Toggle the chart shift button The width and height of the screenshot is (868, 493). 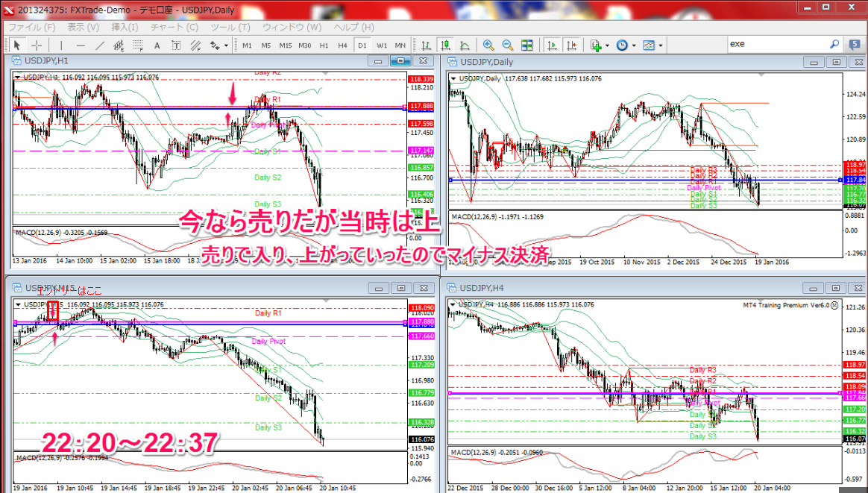tap(570, 45)
